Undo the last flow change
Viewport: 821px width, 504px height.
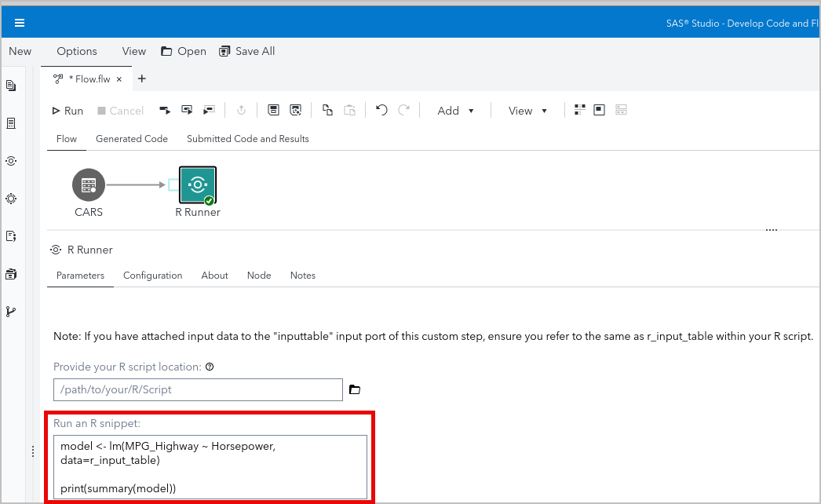pos(381,110)
